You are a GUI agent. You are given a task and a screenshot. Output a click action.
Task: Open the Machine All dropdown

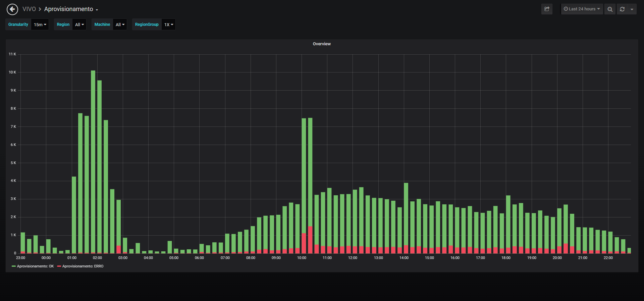[120, 24]
